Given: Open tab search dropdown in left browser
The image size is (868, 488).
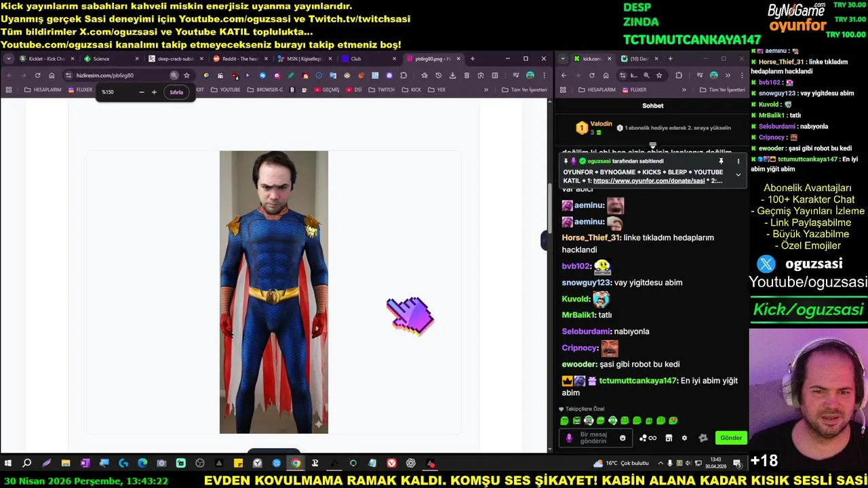Looking at the screenshot, I should (8, 59).
